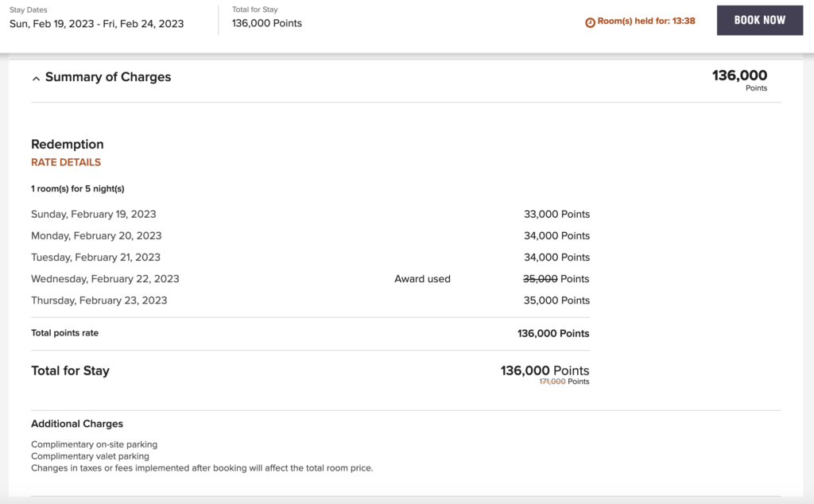Click the Award used label

point(422,279)
